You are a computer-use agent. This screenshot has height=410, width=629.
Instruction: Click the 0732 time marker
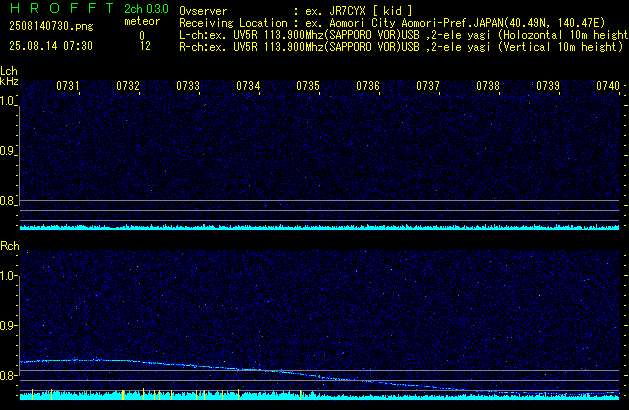pos(128,86)
